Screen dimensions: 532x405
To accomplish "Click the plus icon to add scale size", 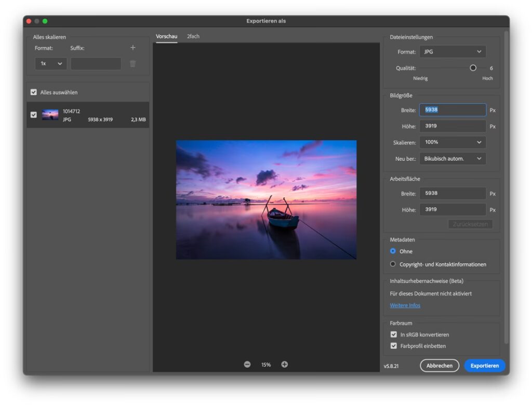I will point(132,48).
